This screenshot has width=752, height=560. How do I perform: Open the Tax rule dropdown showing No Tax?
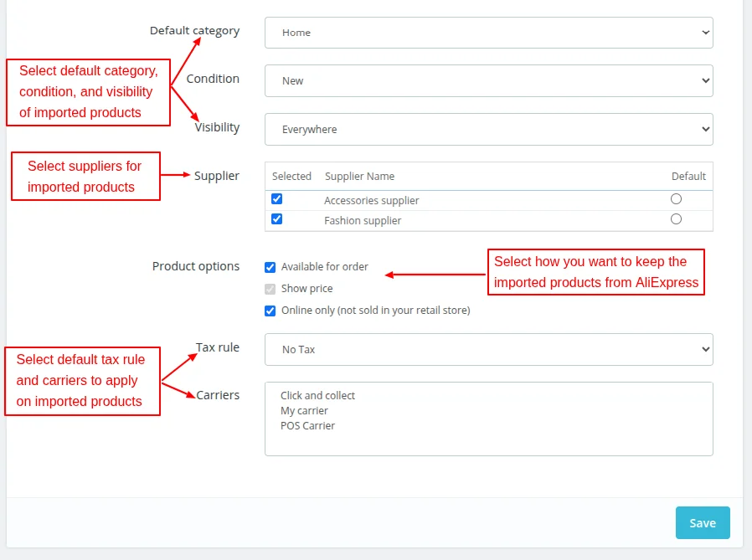pos(488,349)
